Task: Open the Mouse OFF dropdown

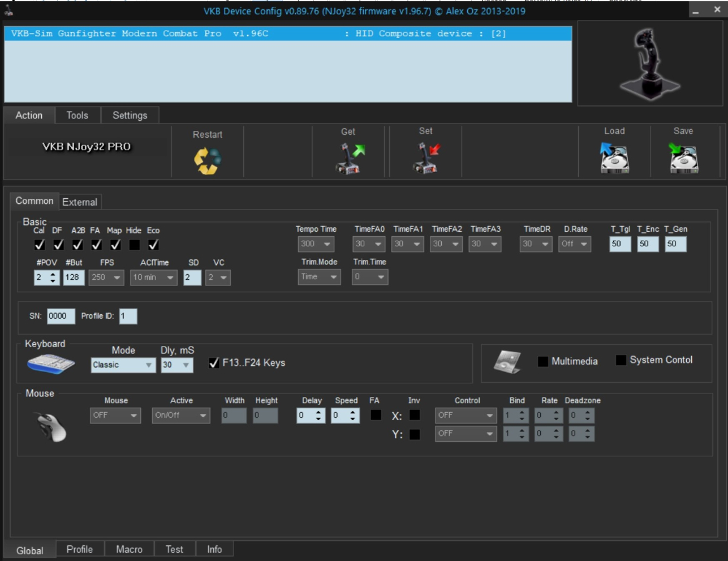Action: coord(115,415)
